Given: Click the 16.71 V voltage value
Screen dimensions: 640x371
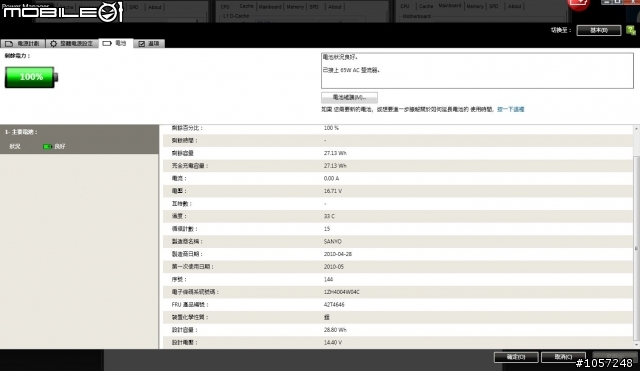Looking at the screenshot, I should [333, 191].
